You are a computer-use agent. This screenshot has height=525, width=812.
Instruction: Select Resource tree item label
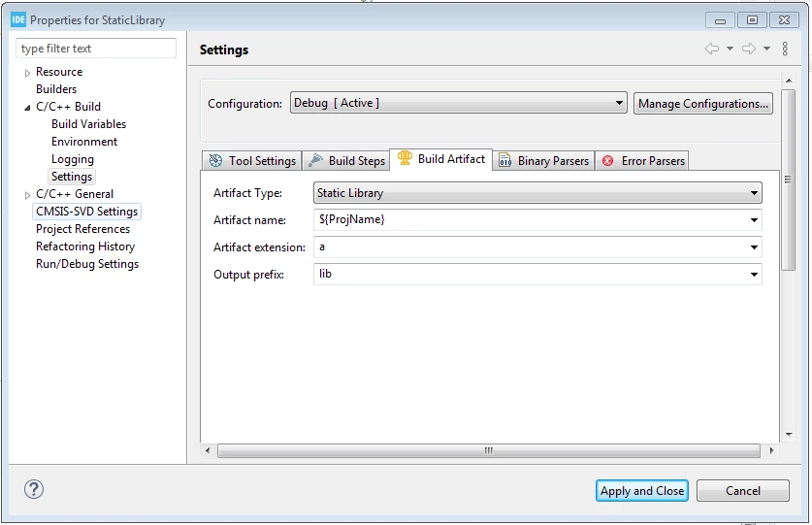coord(59,72)
